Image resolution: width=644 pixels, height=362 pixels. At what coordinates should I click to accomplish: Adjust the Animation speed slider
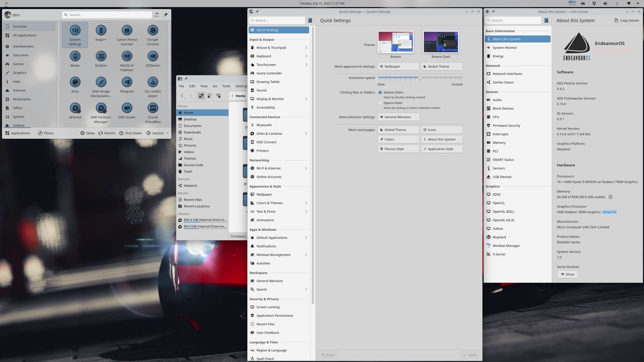420,78
